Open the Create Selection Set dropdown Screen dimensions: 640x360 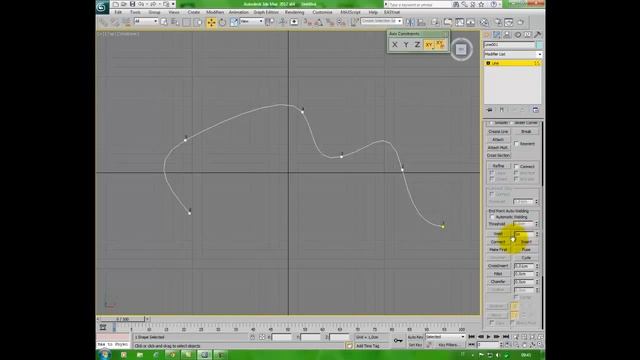click(x=382, y=21)
